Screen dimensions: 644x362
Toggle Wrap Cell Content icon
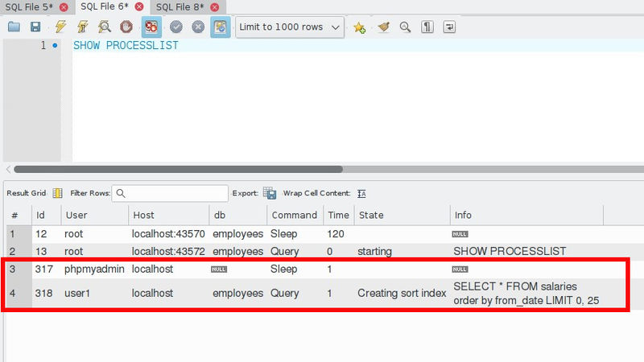tap(361, 193)
